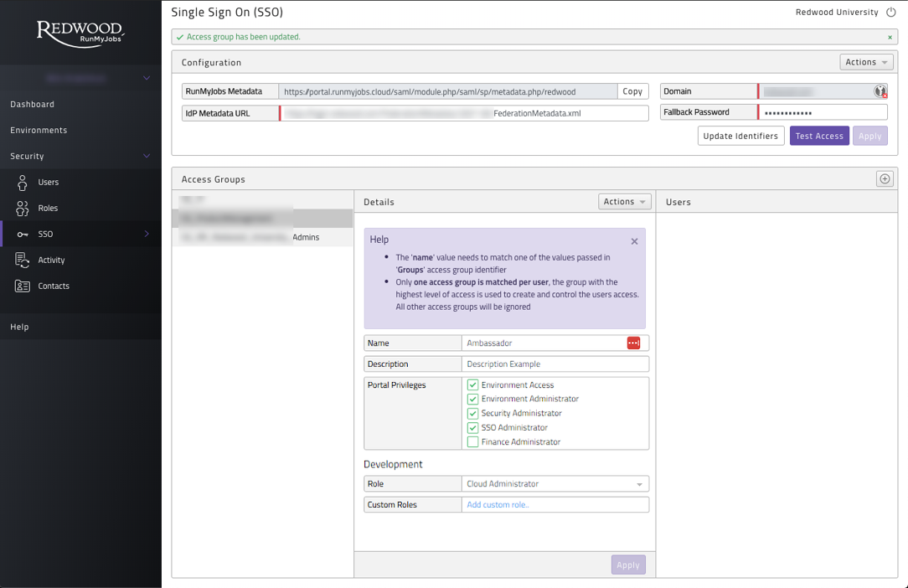The image size is (908, 588).
Task: Click the Roles people icon in sidebar
Action: [x=22, y=209]
